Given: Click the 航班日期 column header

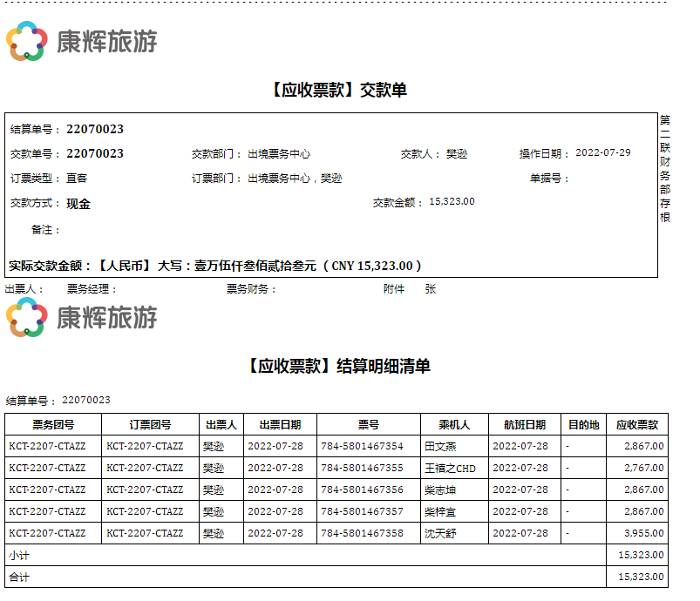Looking at the screenshot, I should (524, 425).
